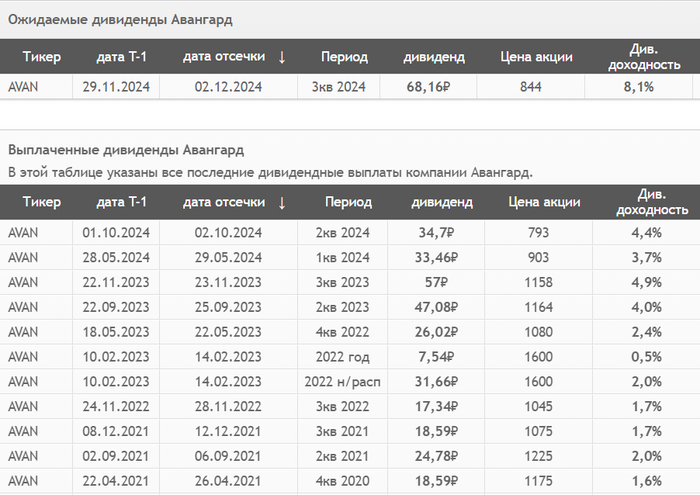
Task: Click dividend yield 4,9%
Action: pos(646,282)
